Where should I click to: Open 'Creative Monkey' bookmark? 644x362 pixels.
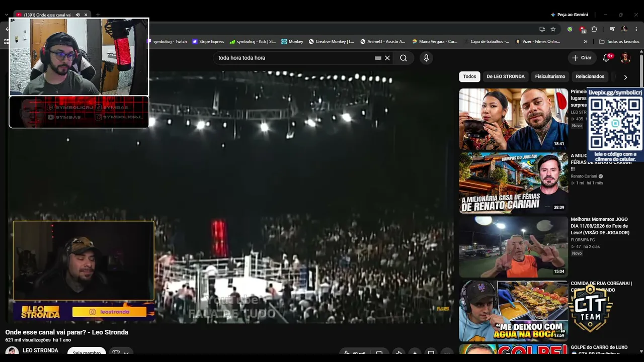pos(331,42)
